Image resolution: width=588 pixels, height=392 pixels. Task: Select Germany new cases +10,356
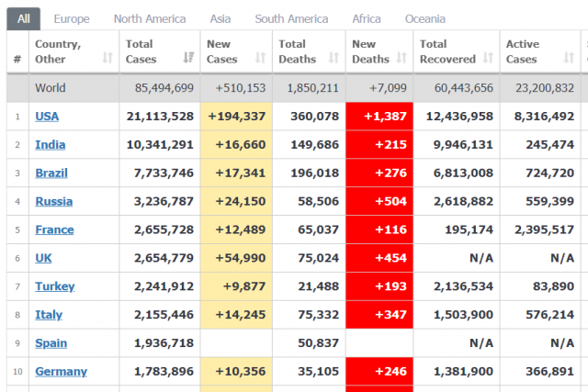(x=241, y=372)
